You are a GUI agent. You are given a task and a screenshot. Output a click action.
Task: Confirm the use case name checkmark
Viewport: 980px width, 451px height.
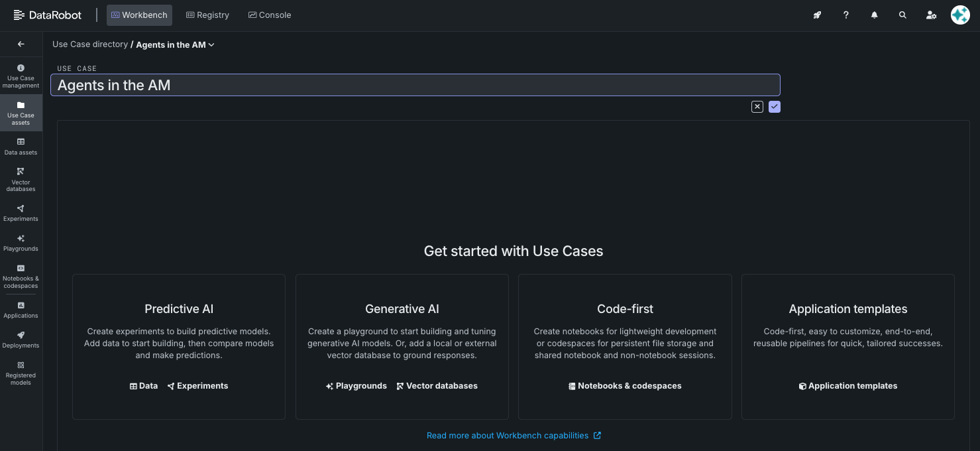(775, 107)
